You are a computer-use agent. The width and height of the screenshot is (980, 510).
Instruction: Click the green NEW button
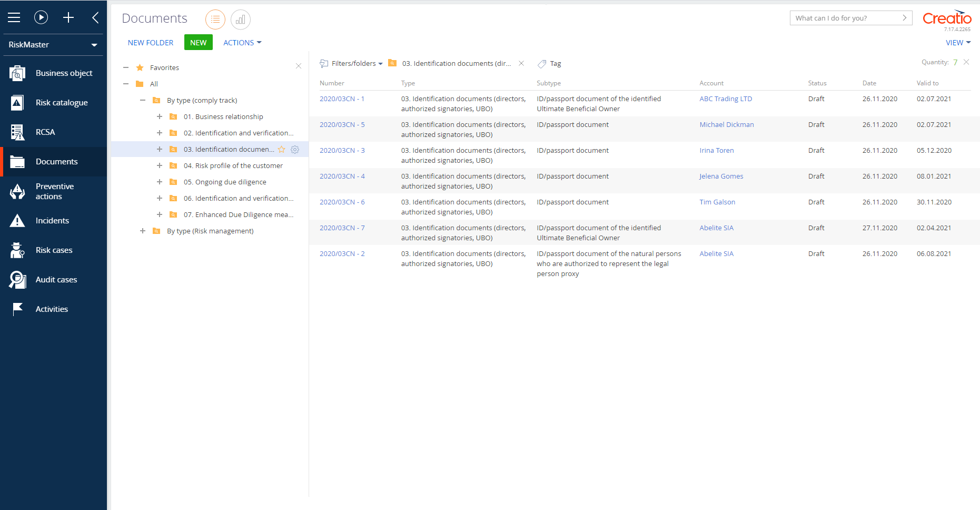[x=198, y=43]
